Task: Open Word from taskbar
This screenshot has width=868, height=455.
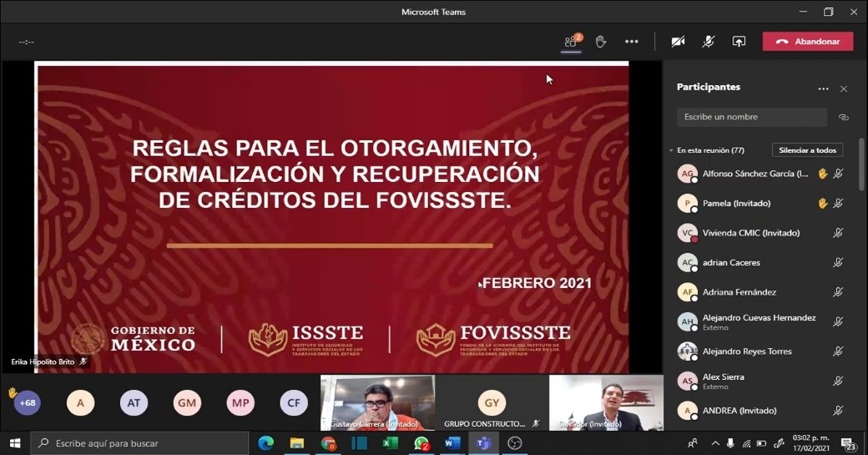Action: point(452,442)
